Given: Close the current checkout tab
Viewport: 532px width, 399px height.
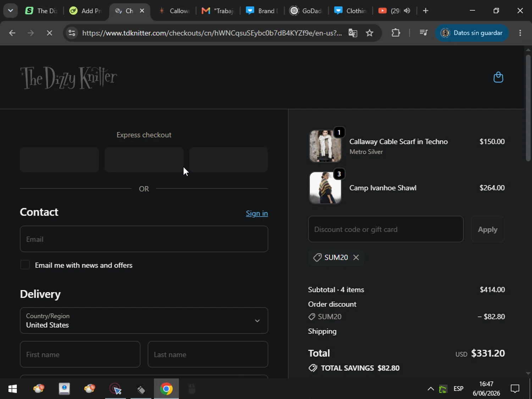Looking at the screenshot, I should [x=142, y=11].
